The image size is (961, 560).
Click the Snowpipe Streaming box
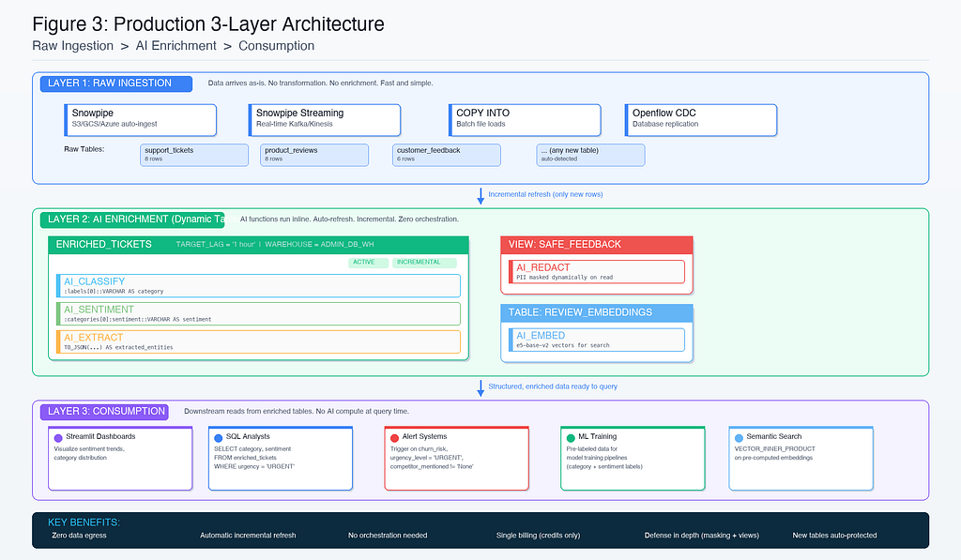tap(324, 119)
